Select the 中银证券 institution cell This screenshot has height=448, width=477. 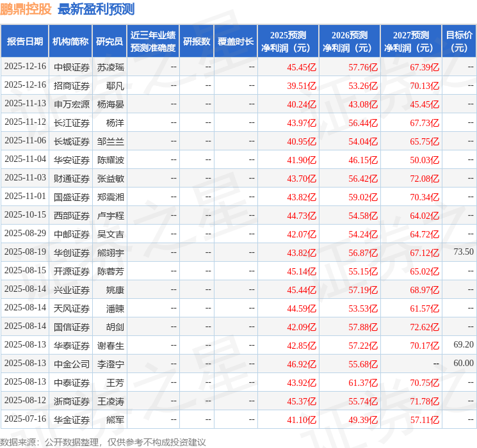pyautogui.click(x=72, y=67)
